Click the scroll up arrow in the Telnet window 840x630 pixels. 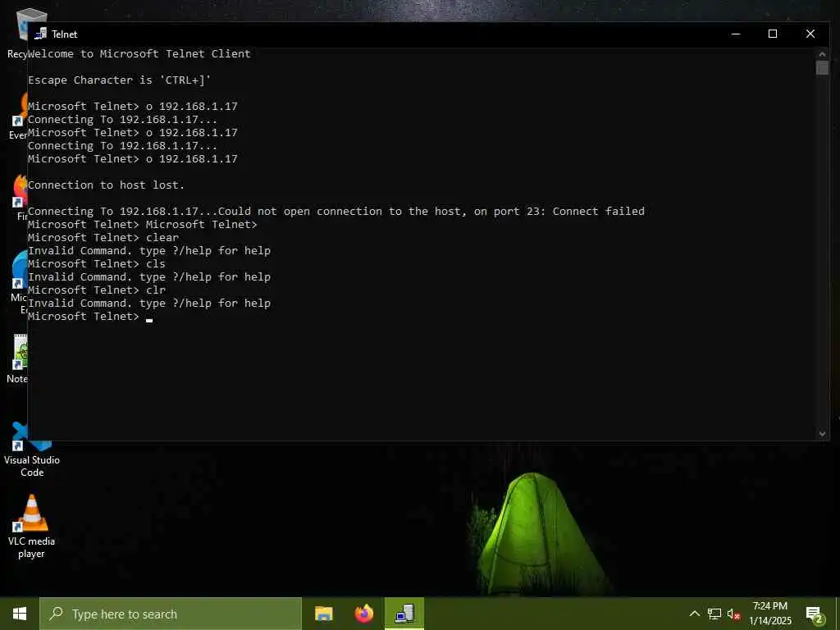pos(822,54)
